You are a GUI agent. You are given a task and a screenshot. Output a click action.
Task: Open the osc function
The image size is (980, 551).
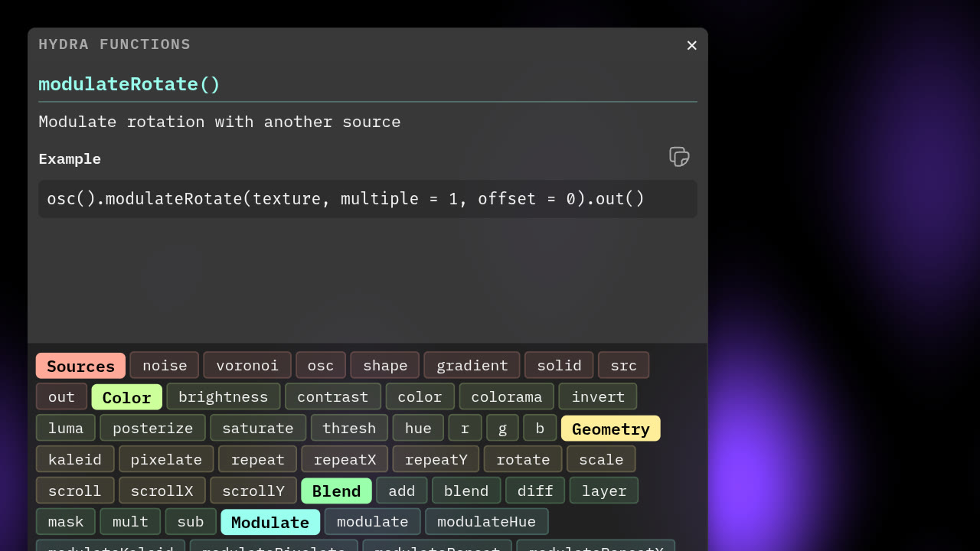coord(321,365)
